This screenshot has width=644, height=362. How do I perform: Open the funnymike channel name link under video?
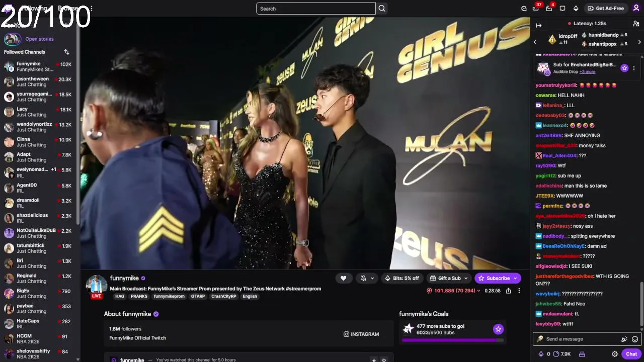click(124, 278)
